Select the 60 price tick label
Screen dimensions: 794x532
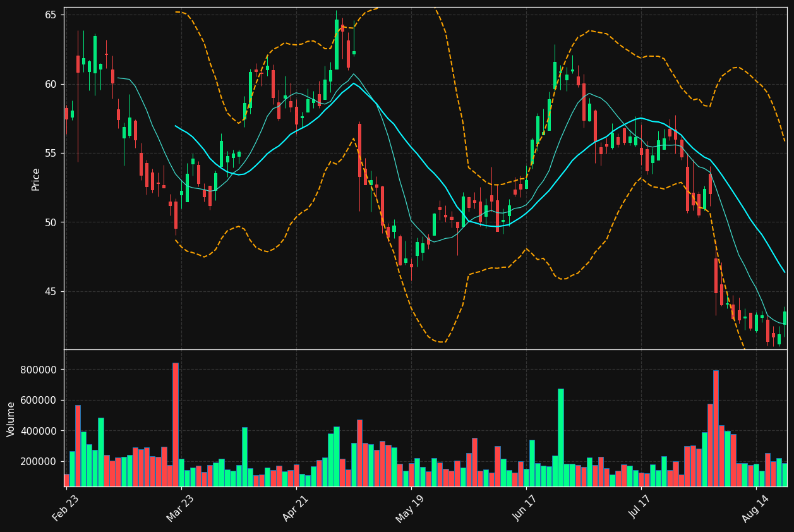click(x=51, y=84)
